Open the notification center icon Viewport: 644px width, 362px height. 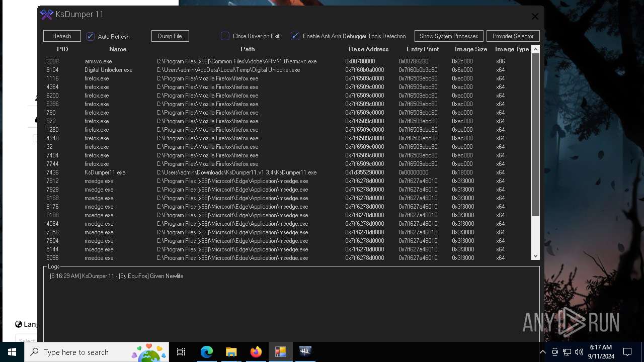coord(627,352)
